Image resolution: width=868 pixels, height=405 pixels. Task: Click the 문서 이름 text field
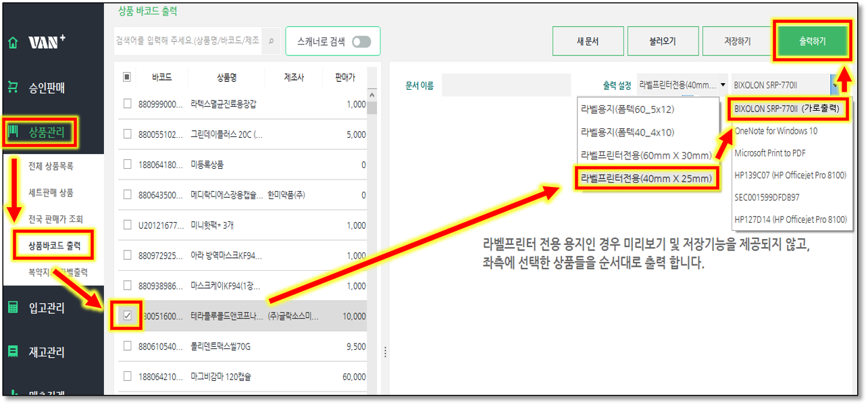click(x=506, y=86)
